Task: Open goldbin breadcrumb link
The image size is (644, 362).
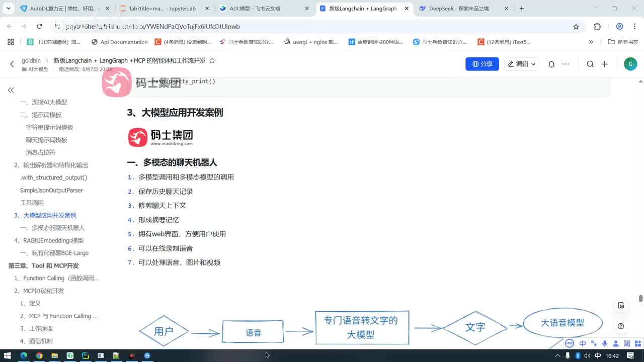Action: point(31,61)
